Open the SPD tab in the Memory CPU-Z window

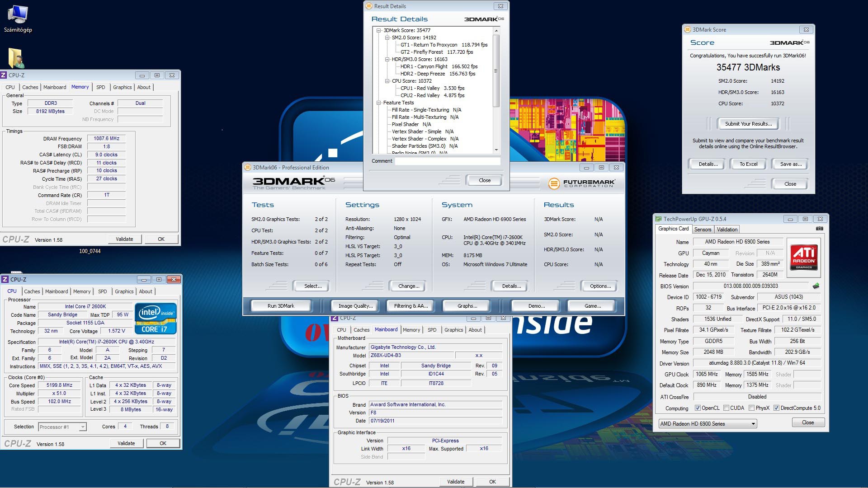click(x=100, y=87)
